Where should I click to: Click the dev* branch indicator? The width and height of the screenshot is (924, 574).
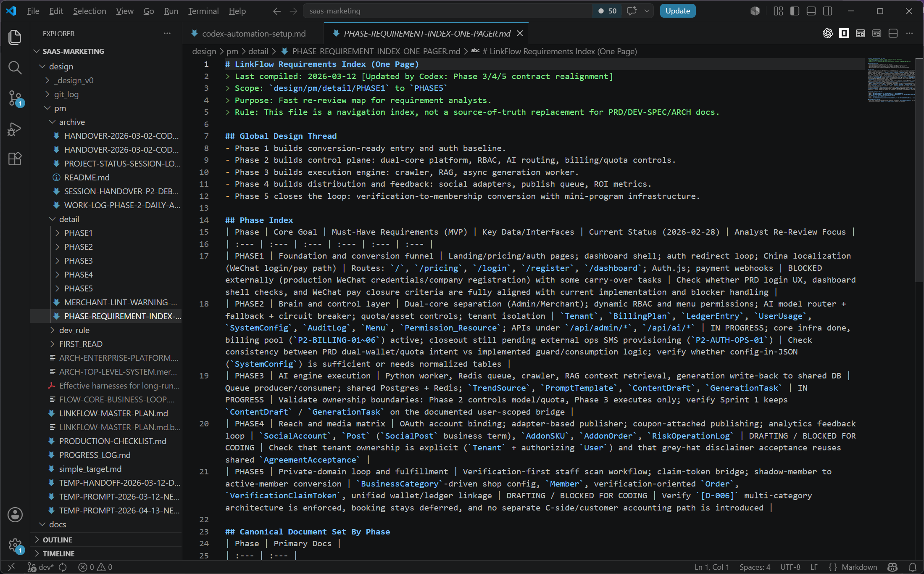click(40, 567)
